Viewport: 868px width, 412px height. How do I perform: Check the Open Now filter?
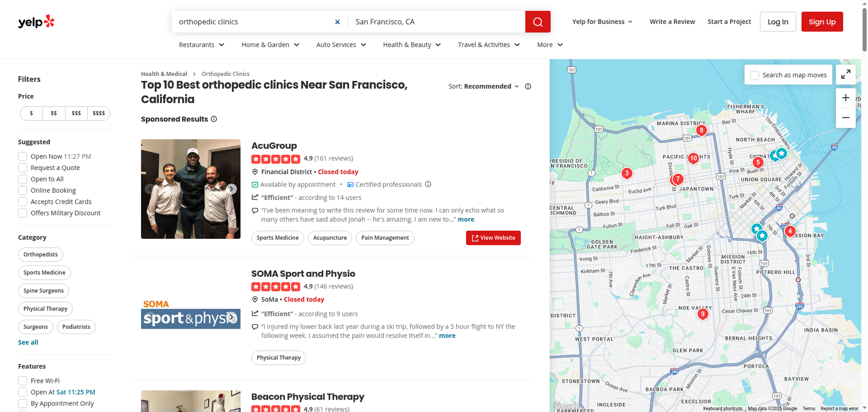click(23, 156)
